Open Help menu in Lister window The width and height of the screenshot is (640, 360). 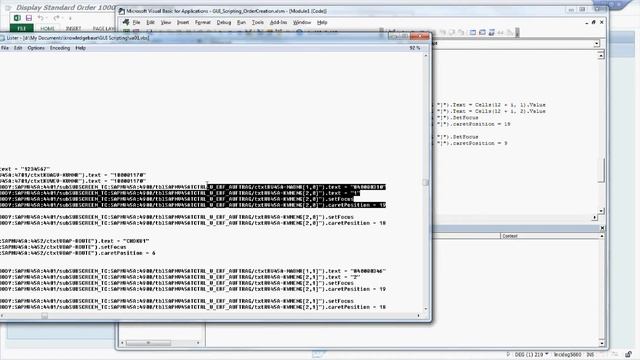pyautogui.click(x=80, y=48)
